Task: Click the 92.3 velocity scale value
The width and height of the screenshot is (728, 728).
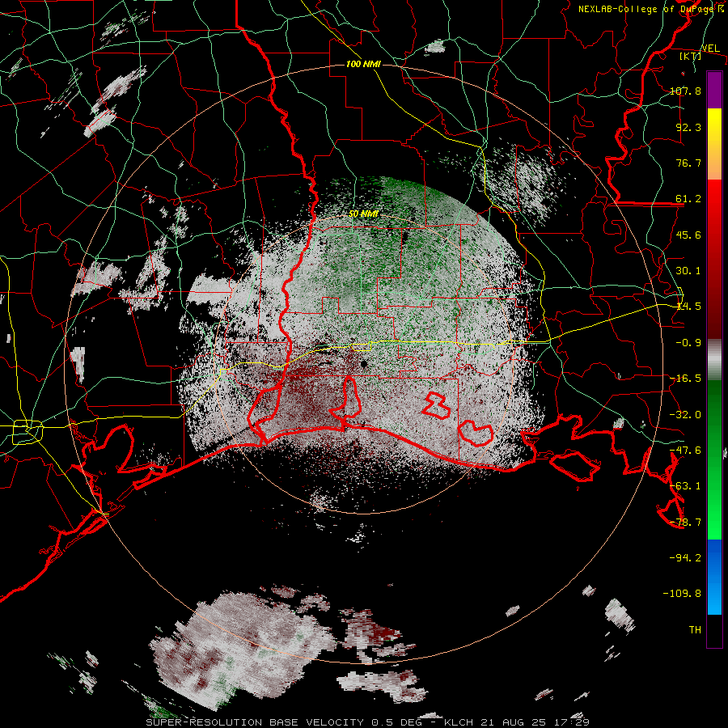Action: click(688, 127)
